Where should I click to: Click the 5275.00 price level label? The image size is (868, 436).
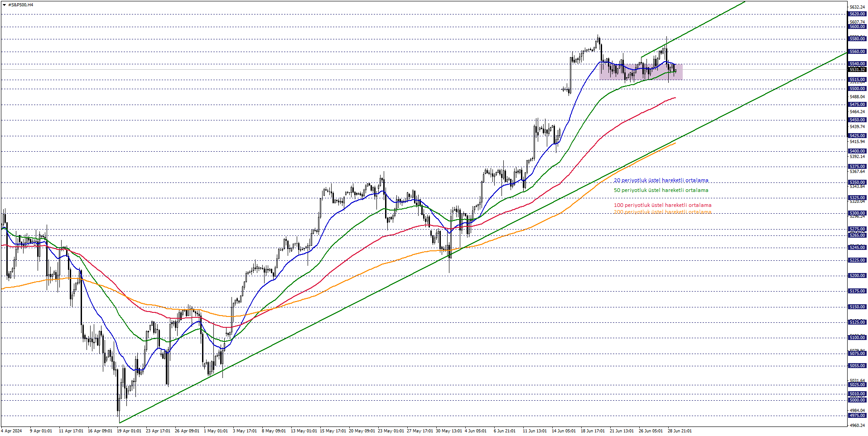click(x=857, y=229)
